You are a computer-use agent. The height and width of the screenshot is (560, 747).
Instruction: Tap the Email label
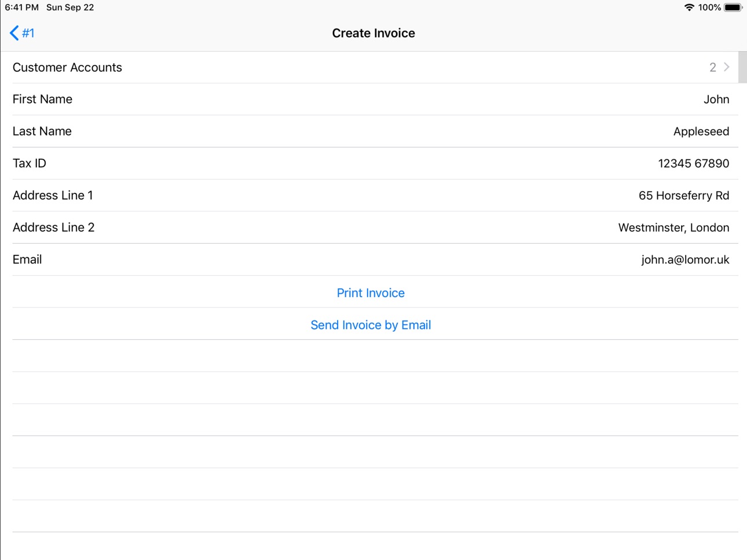tap(27, 259)
